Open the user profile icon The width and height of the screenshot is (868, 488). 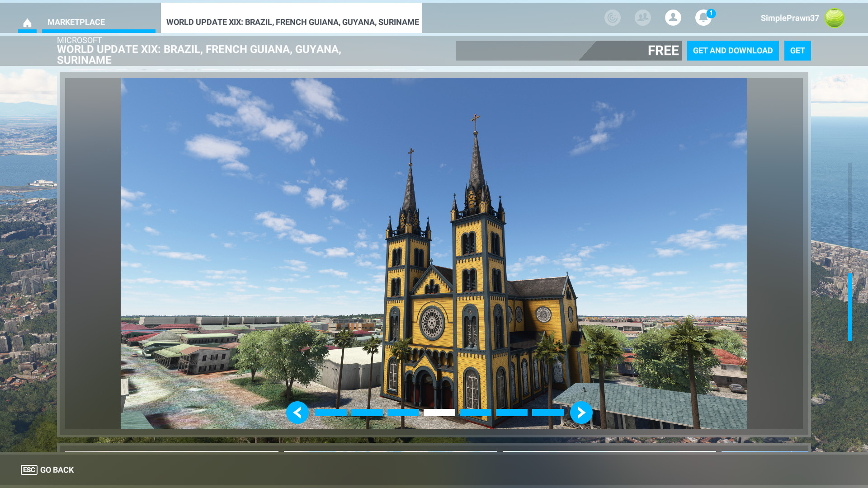coord(673,18)
